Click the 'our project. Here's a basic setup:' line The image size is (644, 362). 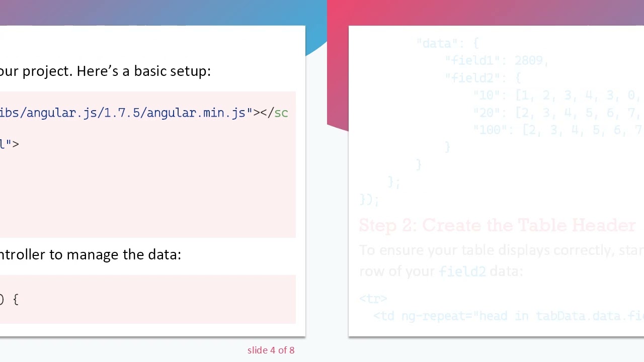click(105, 71)
